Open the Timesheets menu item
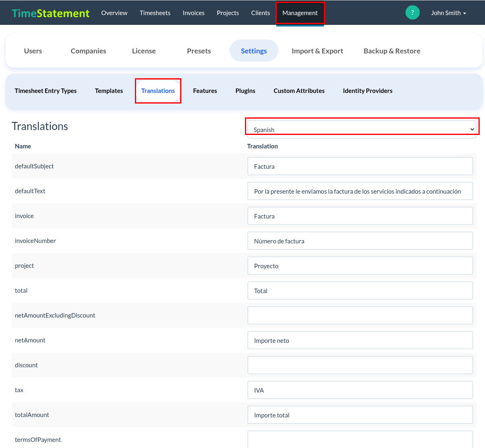 pyautogui.click(x=155, y=13)
